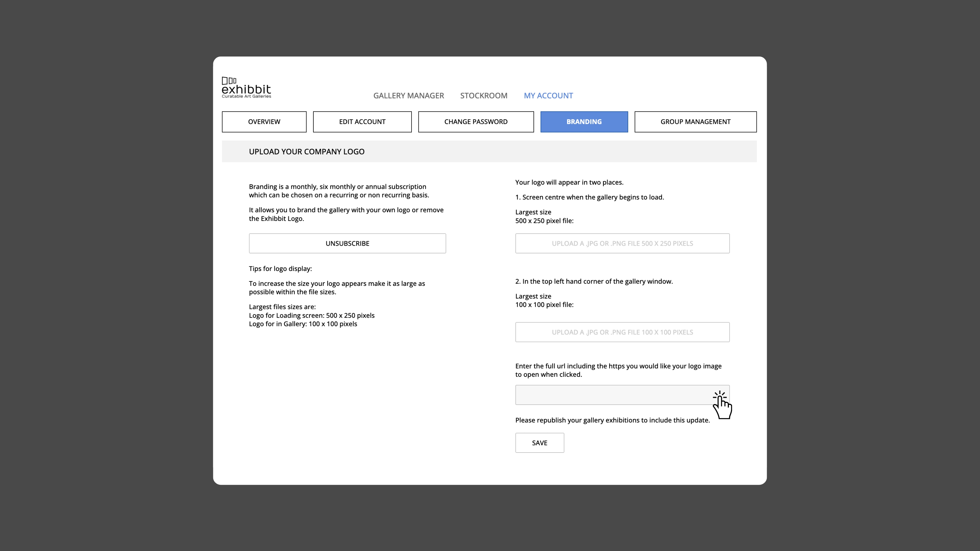Open the Edit Account tab
The height and width of the screenshot is (551, 980).
(x=362, y=122)
